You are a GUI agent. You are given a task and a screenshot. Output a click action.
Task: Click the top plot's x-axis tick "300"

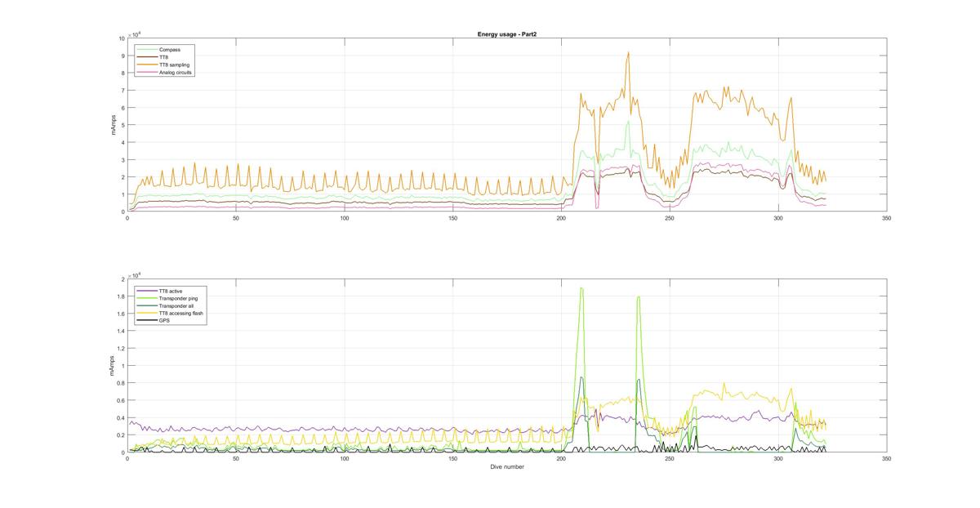(x=778, y=218)
